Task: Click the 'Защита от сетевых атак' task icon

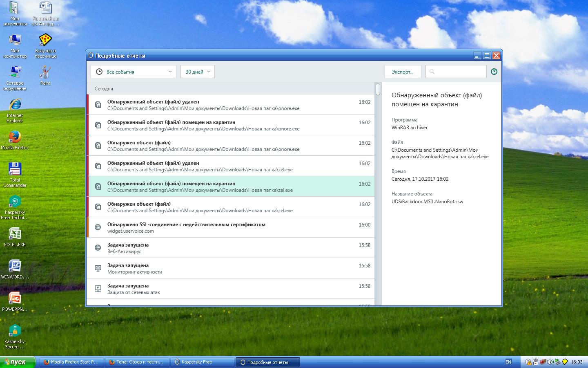Action: [x=98, y=289]
